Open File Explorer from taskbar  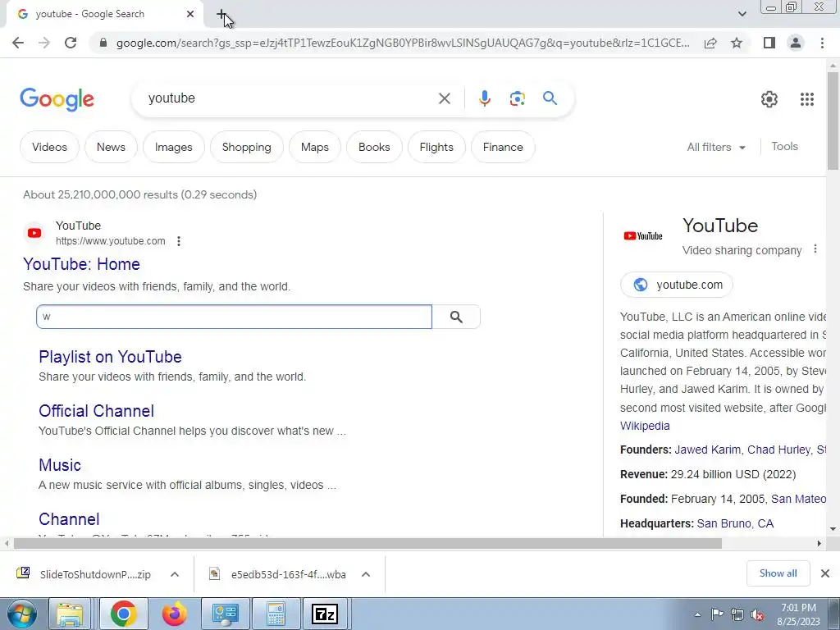[71, 614]
